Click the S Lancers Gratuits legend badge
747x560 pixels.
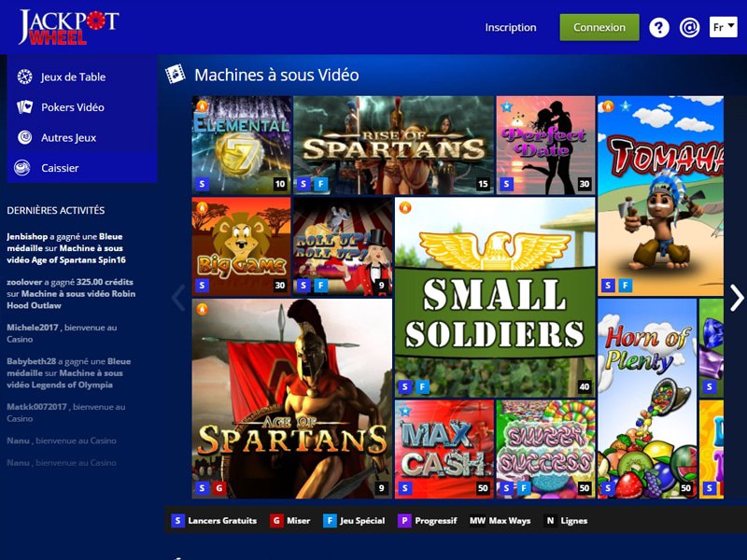177,521
